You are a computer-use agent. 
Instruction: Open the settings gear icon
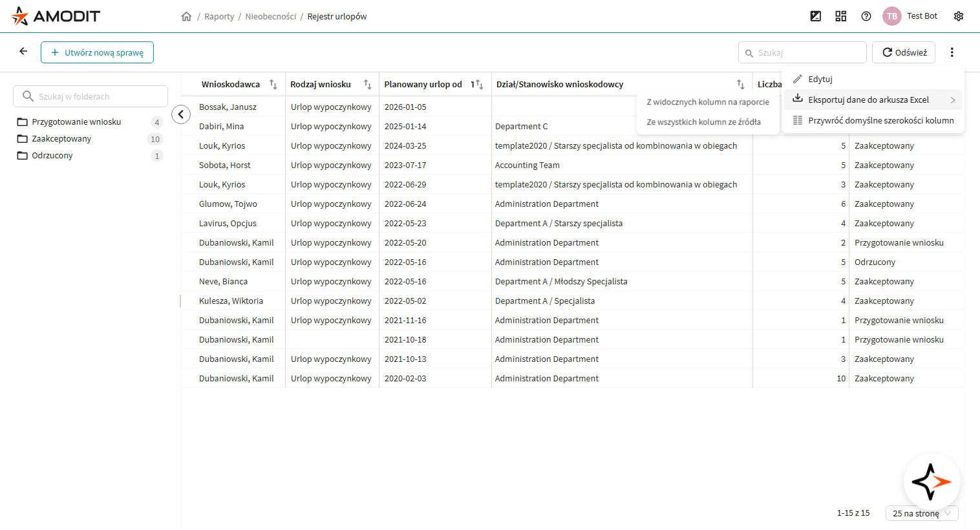[959, 16]
